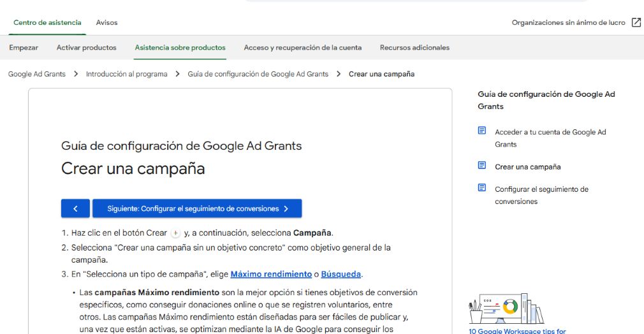Open the Centro de asistencia tab
This screenshot has height=334, width=644.
(47, 22)
